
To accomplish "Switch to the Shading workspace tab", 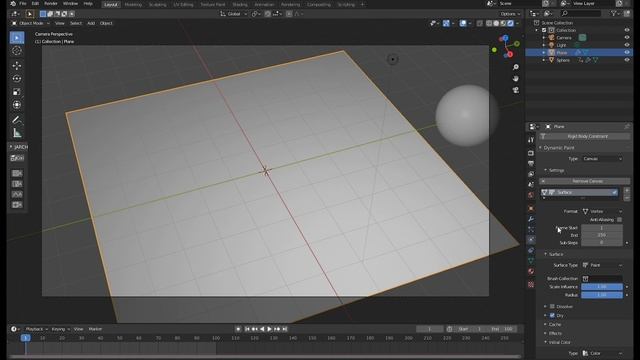I will coord(240,4).
